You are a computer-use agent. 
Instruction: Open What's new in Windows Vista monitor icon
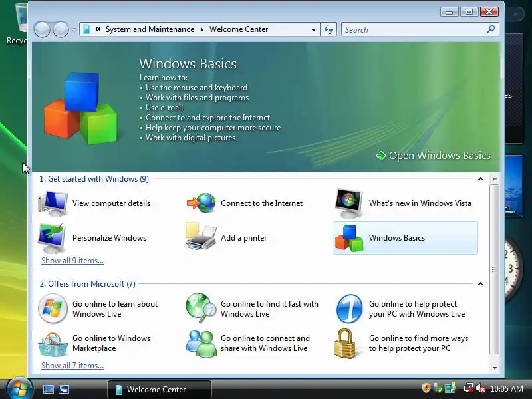[x=348, y=203]
